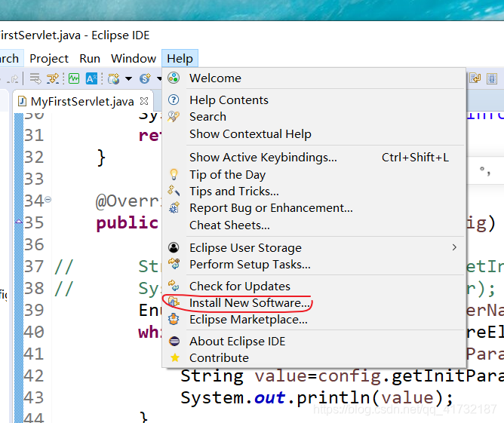The height and width of the screenshot is (423, 504).
Task: Expand Eclipse User Storage submenu arrow
Action: tap(454, 247)
